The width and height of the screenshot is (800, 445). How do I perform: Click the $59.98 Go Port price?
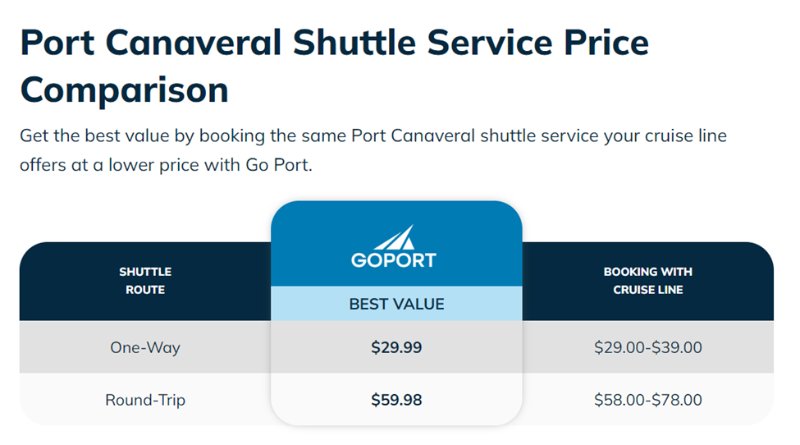[x=396, y=400]
